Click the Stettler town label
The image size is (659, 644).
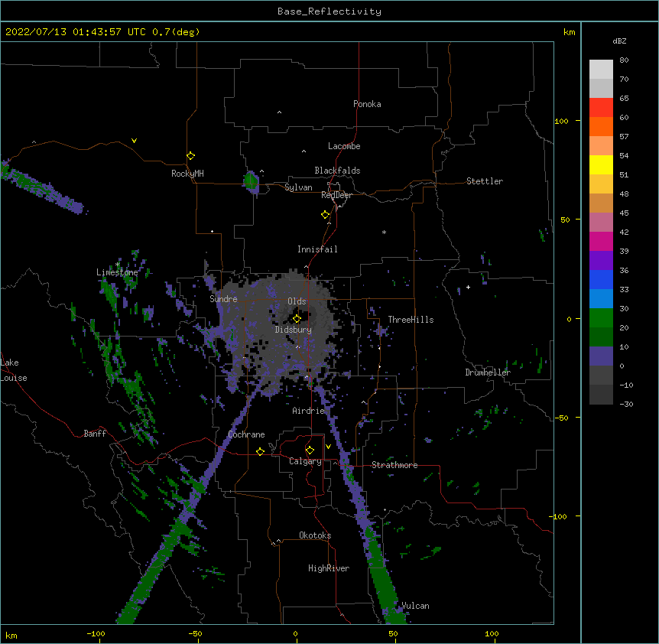point(485,181)
